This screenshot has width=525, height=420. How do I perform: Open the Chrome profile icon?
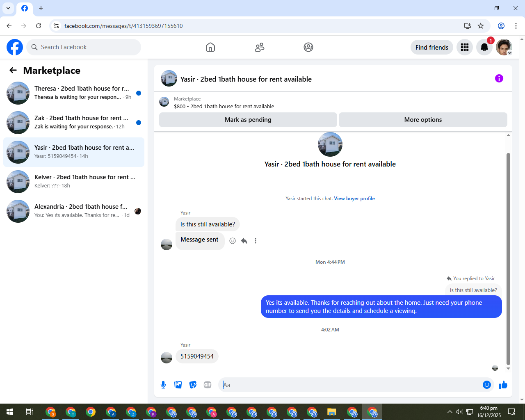501,26
